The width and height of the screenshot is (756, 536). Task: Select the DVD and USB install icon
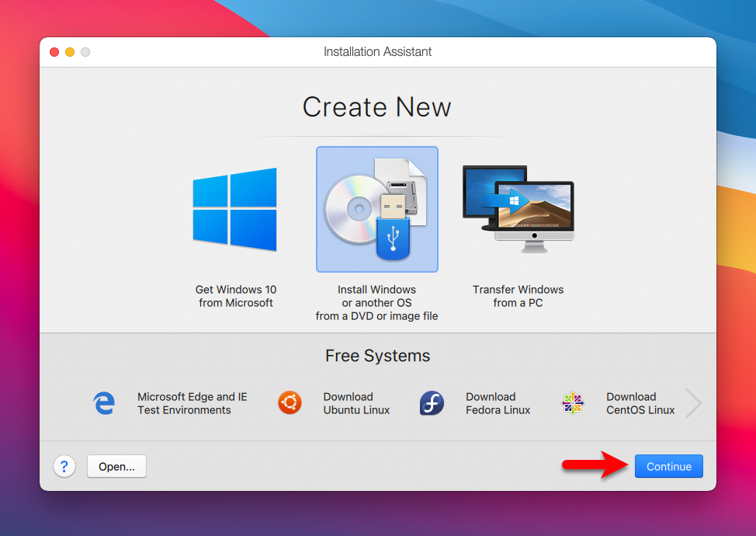(x=377, y=210)
